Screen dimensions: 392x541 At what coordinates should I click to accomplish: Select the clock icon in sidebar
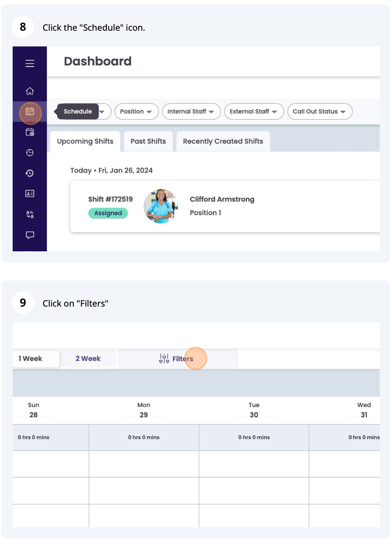coord(30,153)
